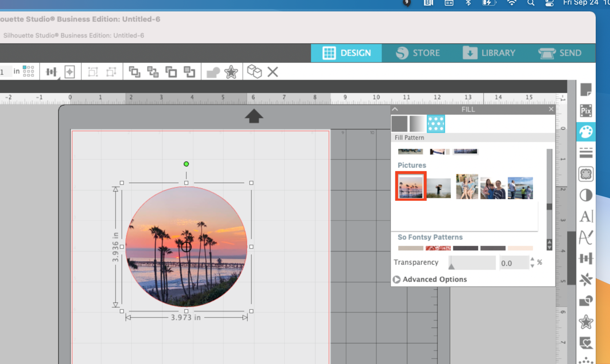Collapse the Fill panel with the chevron

click(395, 109)
